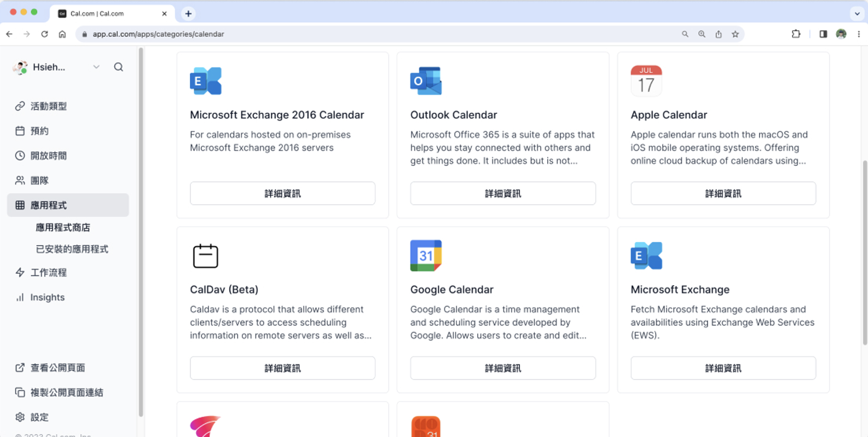
Task: Click 詳細資訊 for Google Calendar
Action: tap(503, 368)
